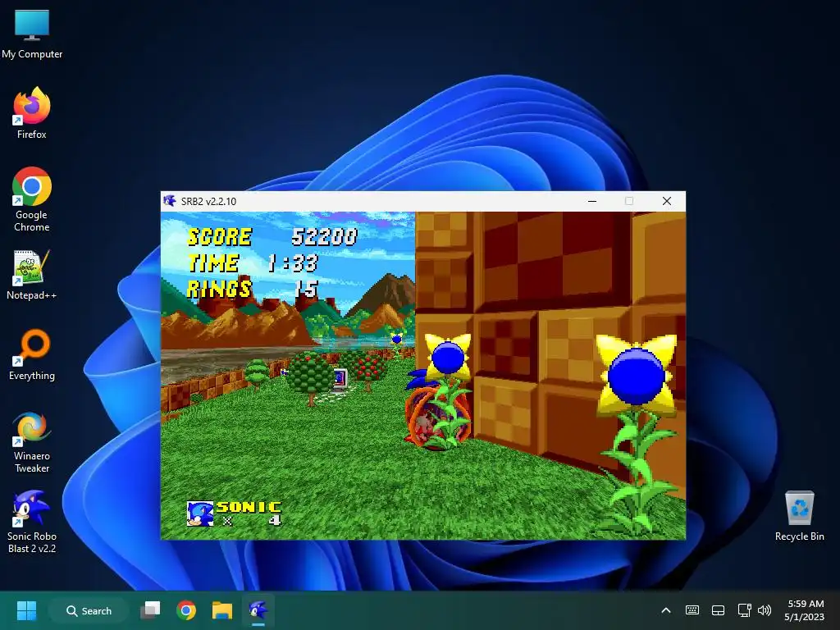Click the time value 1:33
The height and width of the screenshot is (630, 840).
click(x=293, y=263)
